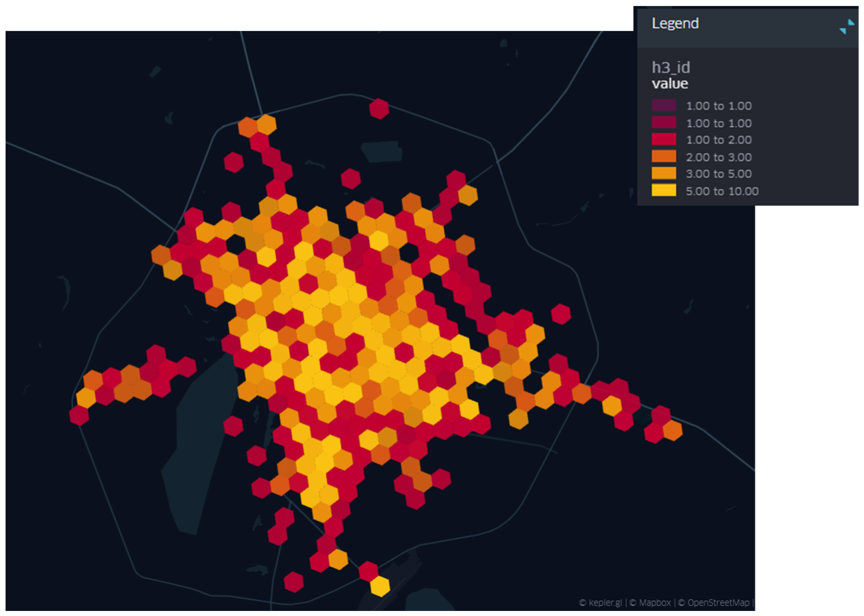Click the bold value field label
Viewport: 864px width, 616px height.
point(670,84)
